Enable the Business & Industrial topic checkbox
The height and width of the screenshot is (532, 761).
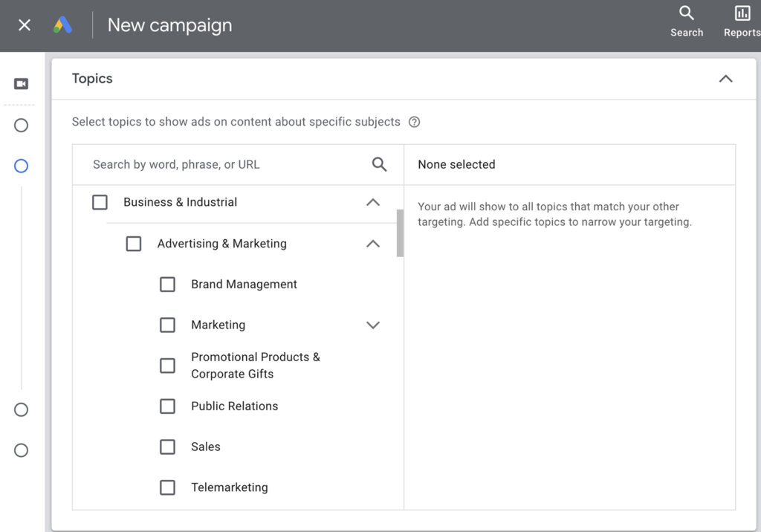click(x=100, y=202)
